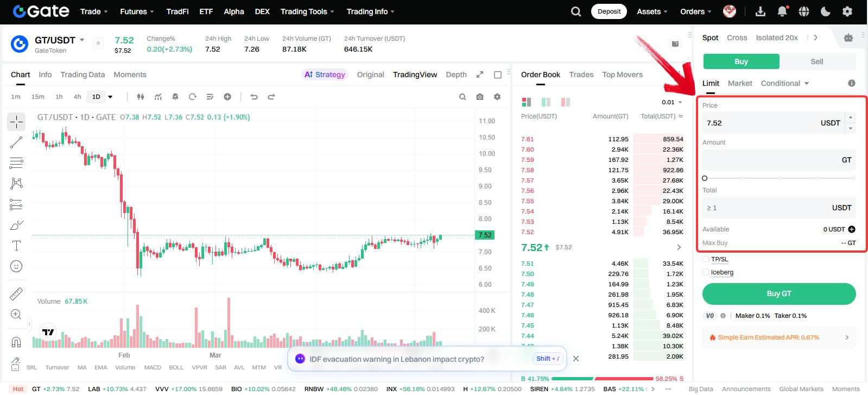Select the text annotation tool
Viewport: 868px width, 395px height.
pyautogui.click(x=16, y=246)
